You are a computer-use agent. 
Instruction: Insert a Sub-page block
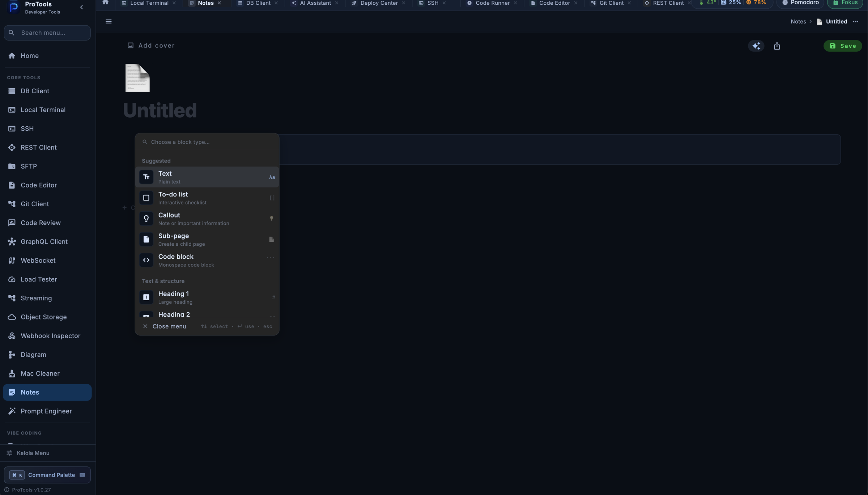[x=207, y=240]
